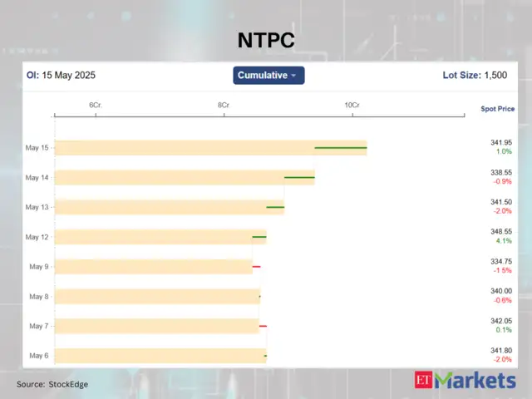The width and height of the screenshot is (532, 399).
Task: Click the green change line on May 15
Action: [x=340, y=148]
